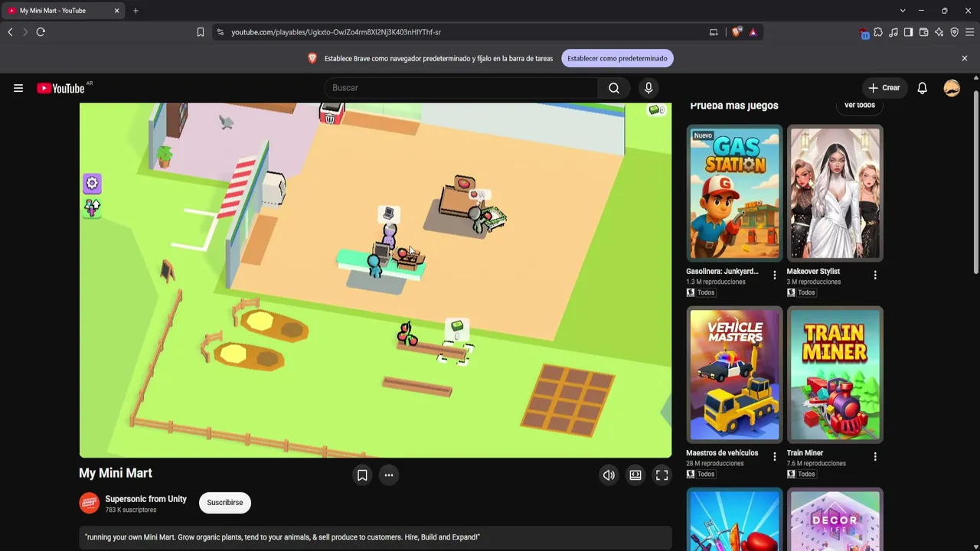
Task: Click the Train Miner title text
Action: pos(805,453)
